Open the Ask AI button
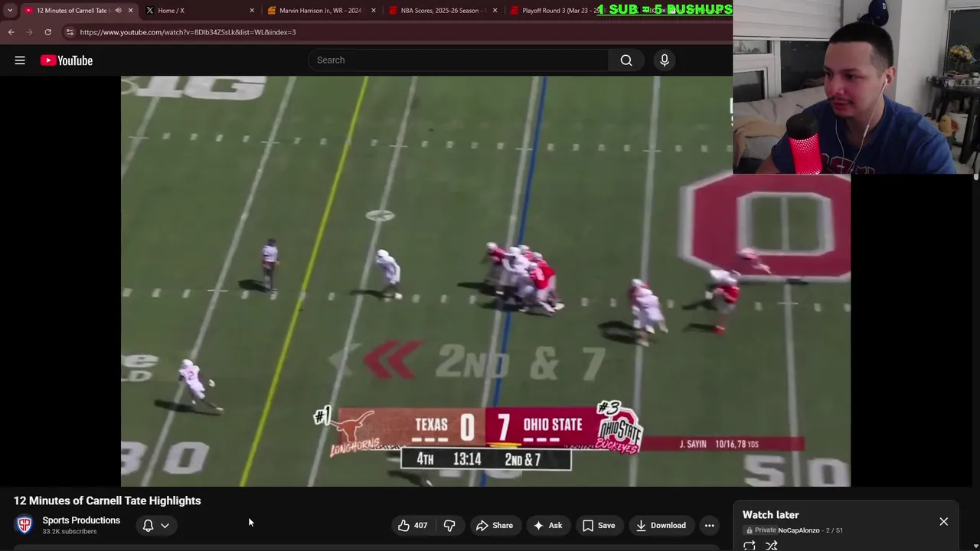The image size is (980, 551). click(x=548, y=526)
